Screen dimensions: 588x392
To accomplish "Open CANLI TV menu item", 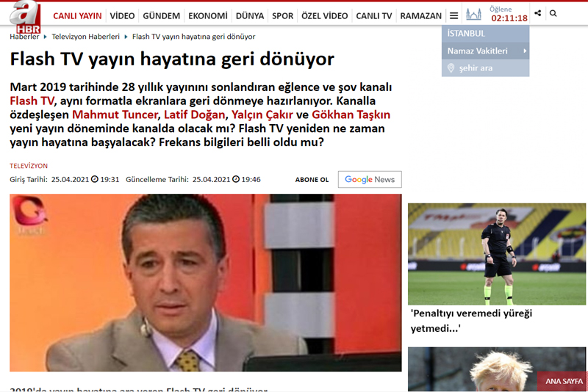I will tap(374, 16).
